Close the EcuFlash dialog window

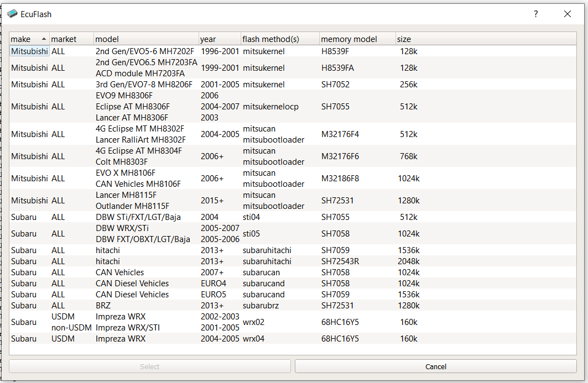click(x=567, y=14)
